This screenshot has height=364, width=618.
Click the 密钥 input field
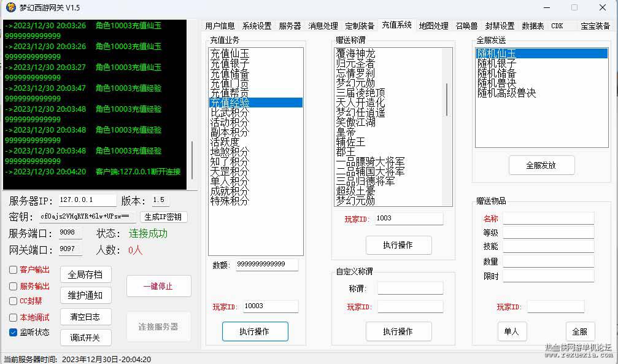(x=88, y=217)
